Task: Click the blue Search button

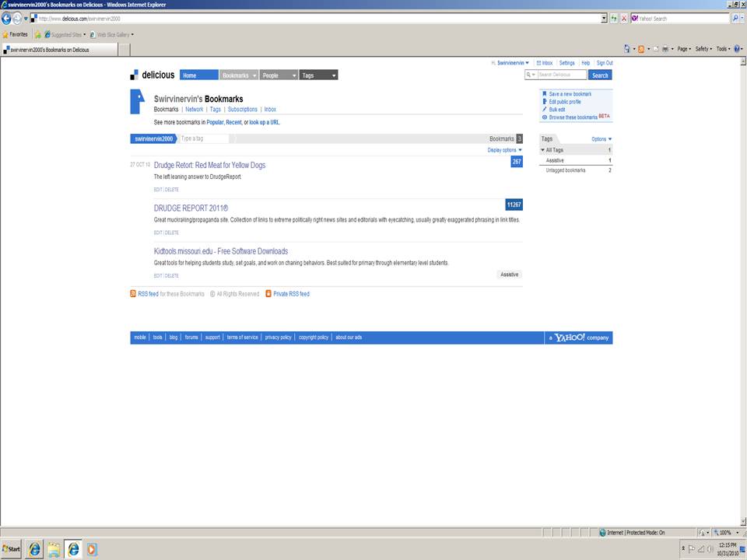Action: (600, 75)
